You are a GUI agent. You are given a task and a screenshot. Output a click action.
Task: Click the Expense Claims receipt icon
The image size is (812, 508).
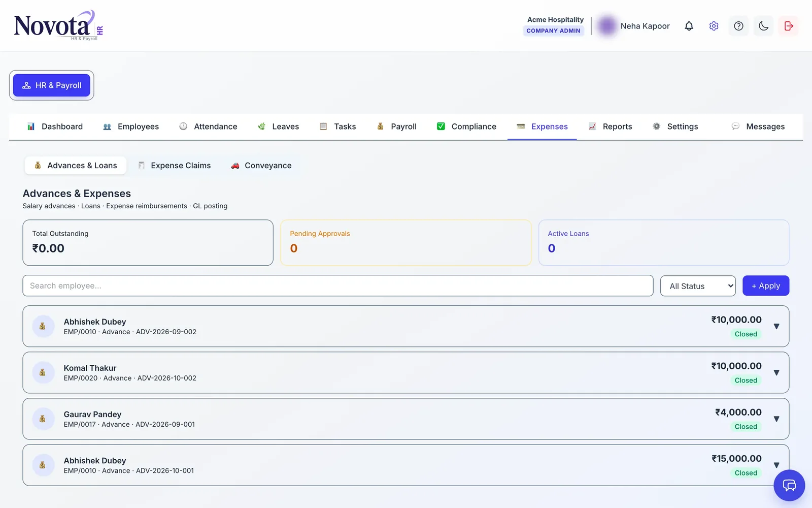142,166
